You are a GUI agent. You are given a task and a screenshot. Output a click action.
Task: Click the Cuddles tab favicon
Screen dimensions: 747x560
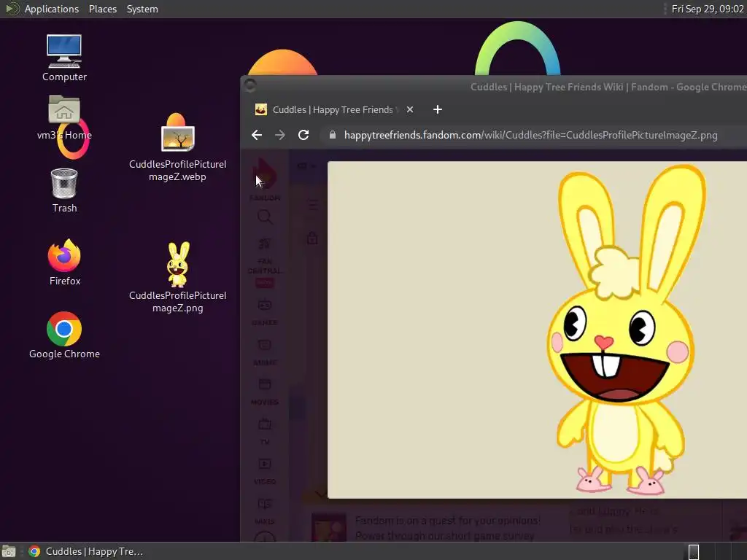tap(261, 110)
